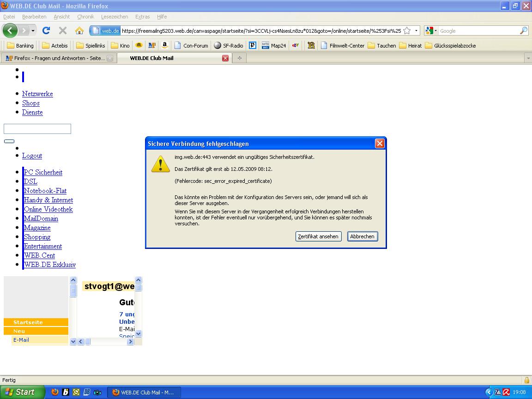
Task: Open the Filmwelt-Center bookmark
Action: 343,45
